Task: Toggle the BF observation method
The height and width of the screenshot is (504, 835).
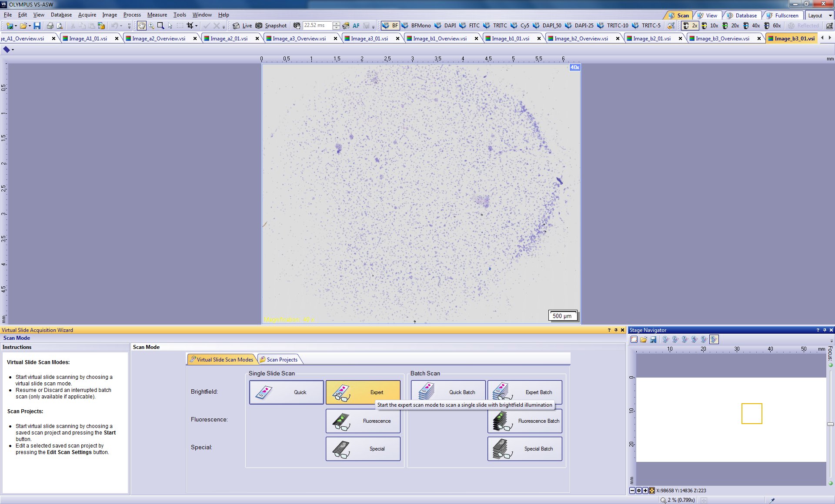Action: point(390,26)
